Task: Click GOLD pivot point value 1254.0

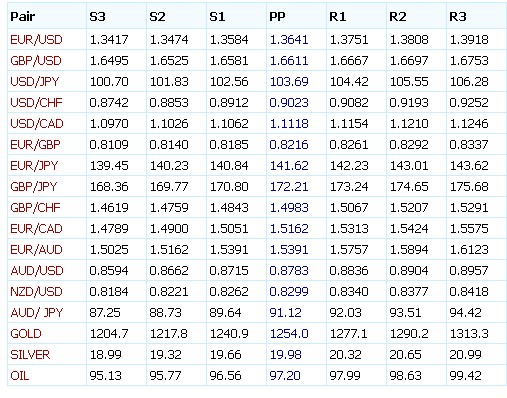Action: pos(289,334)
